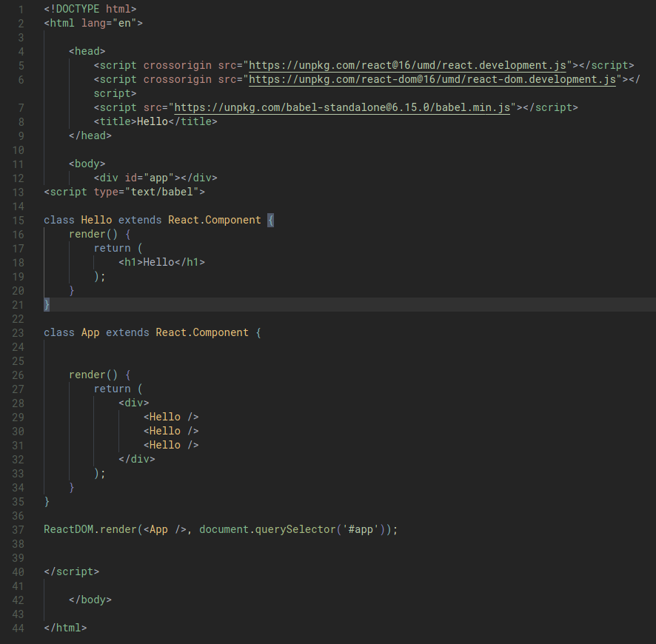Click the highlighted opening brace after React.Component on line 15

point(270,220)
